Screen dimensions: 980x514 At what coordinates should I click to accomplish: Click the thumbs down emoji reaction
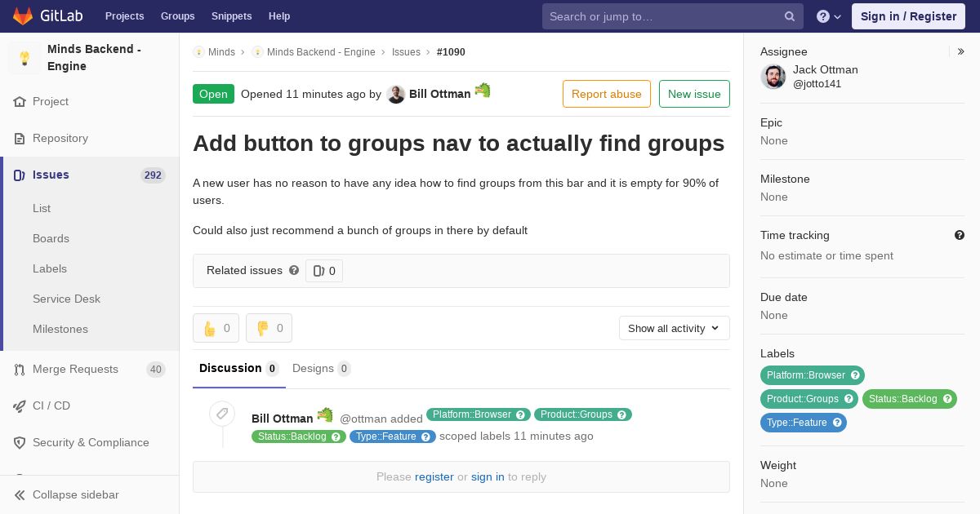tap(269, 328)
